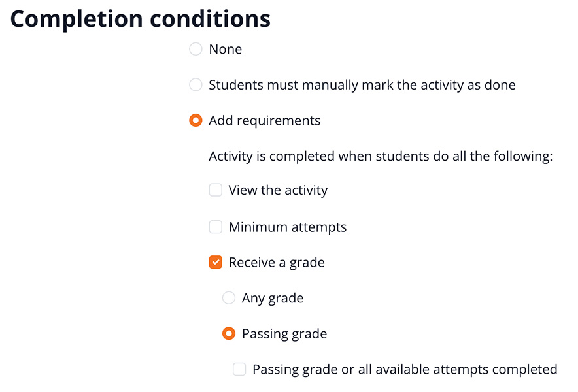Select the Any grade radio button
The height and width of the screenshot is (392, 578).
[x=228, y=299]
